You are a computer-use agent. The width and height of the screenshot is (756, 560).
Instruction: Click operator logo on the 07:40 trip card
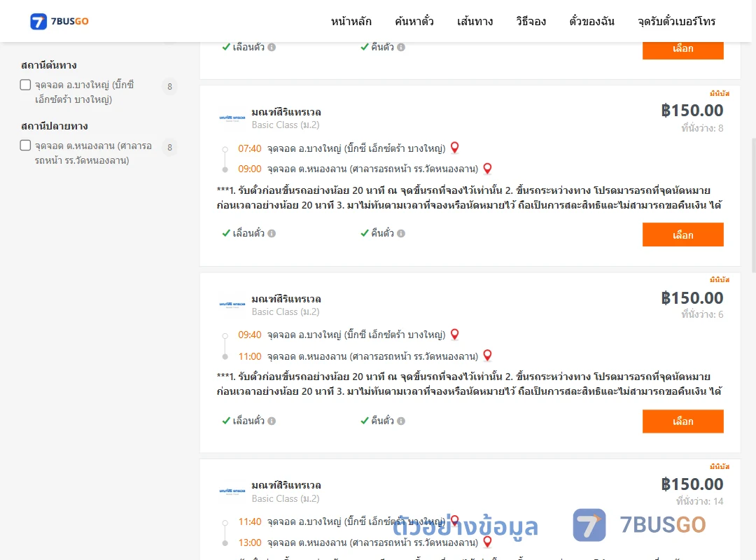coord(232,118)
